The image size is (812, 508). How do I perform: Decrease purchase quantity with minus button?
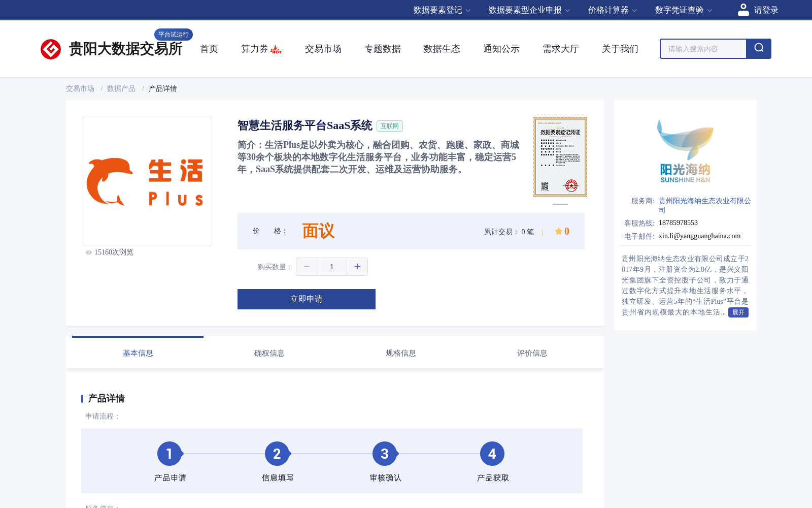tap(307, 267)
